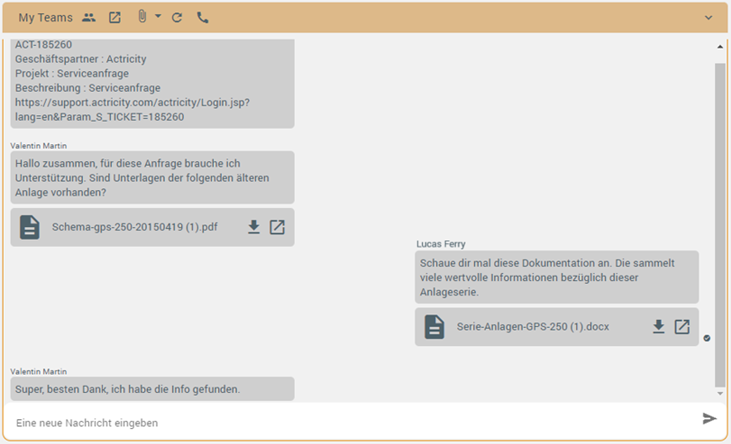Download Schema-gps-250-20150419 (1).pdf
The height and width of the screenshot is (444, 731).
pyautogui.click(x=254, y=227)
